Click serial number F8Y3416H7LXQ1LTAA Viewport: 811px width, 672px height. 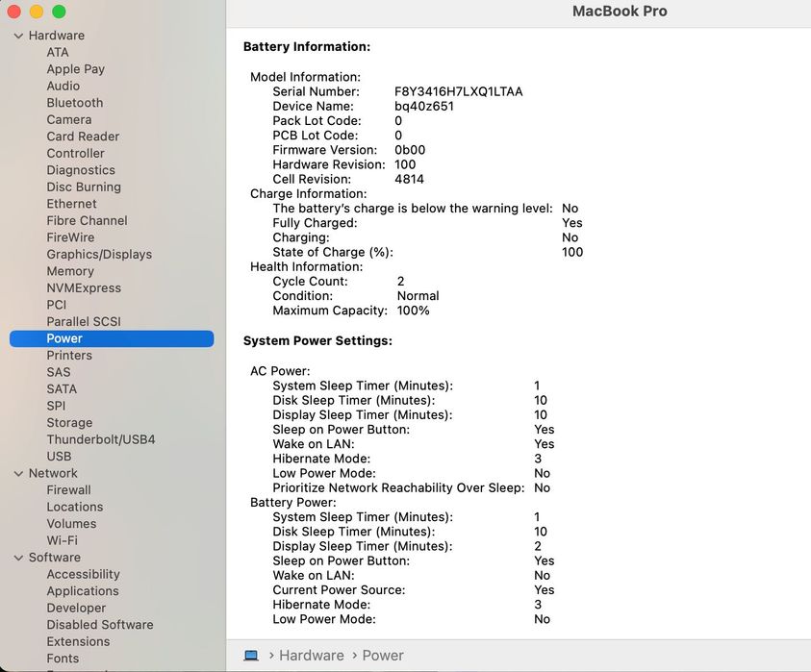click(458, 92)
